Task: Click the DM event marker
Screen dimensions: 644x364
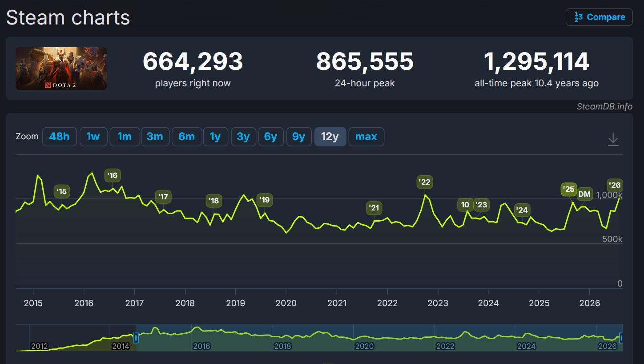Action: click(x=584, y=194)
